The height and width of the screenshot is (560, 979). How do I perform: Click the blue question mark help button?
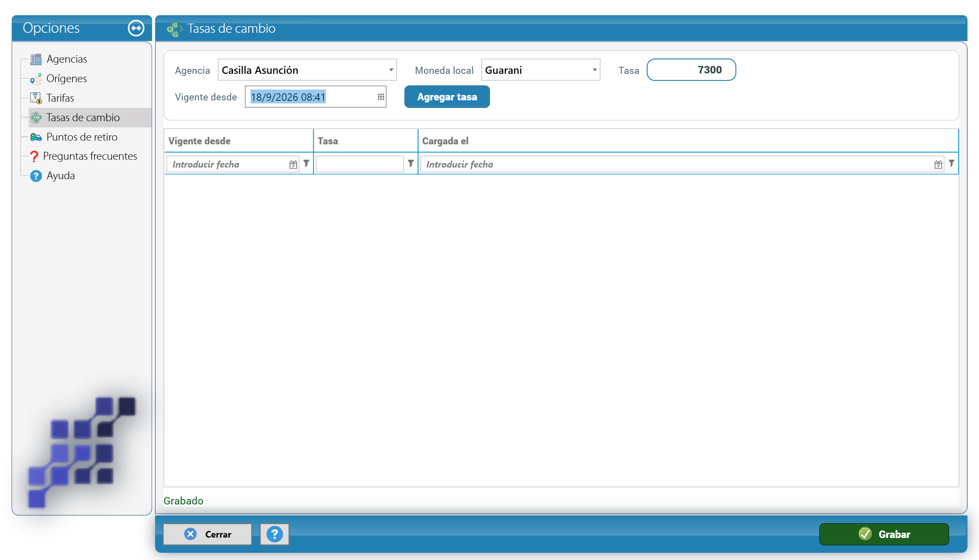[x=275, y=534]
